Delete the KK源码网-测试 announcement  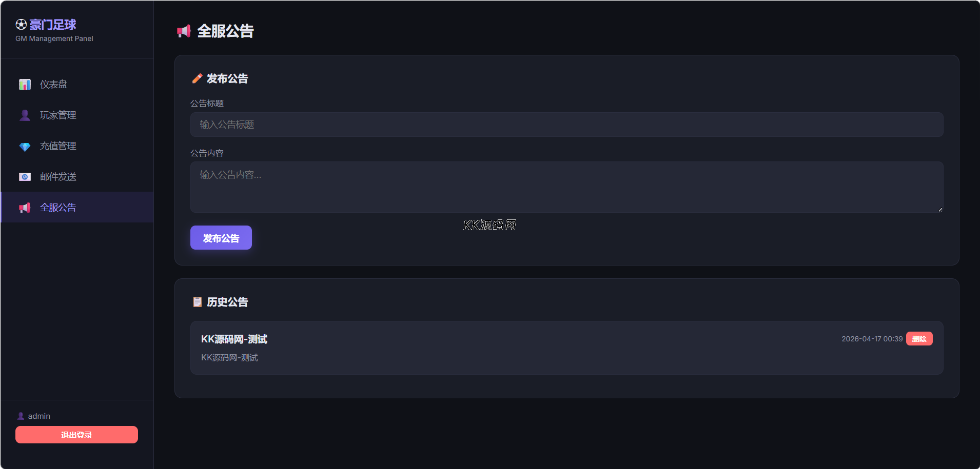coord(919,339)
